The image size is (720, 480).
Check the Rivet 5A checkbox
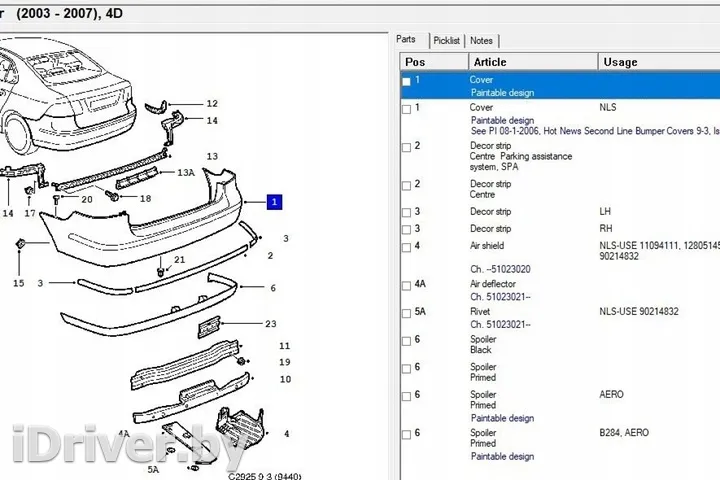[x=406, y=313]
